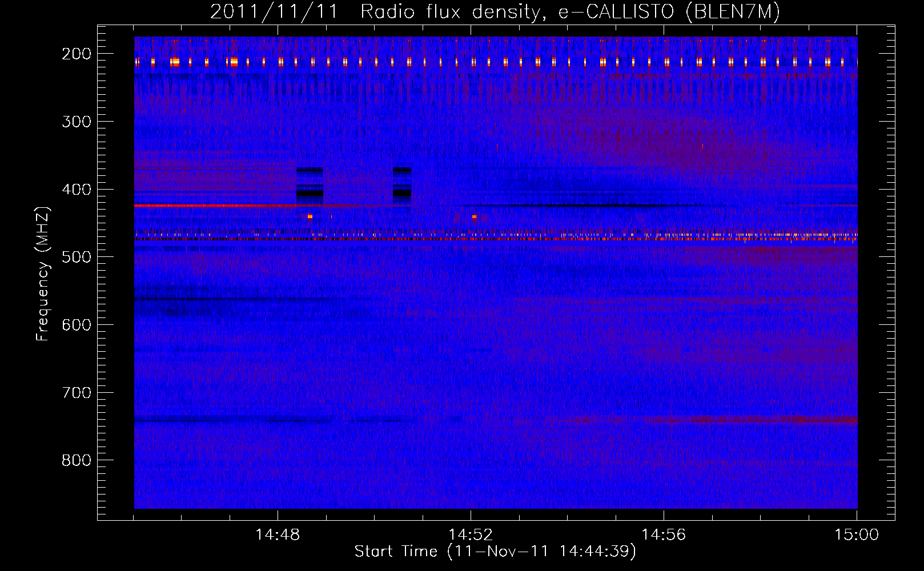Click the 800 frequency tick label
This screenshot has width=924, height=571.
click(x=77, y=460)
